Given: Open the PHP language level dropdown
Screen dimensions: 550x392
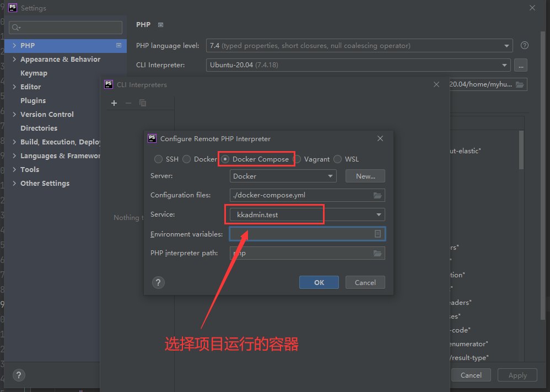Looking at the screenshot, I should (506, 45).
